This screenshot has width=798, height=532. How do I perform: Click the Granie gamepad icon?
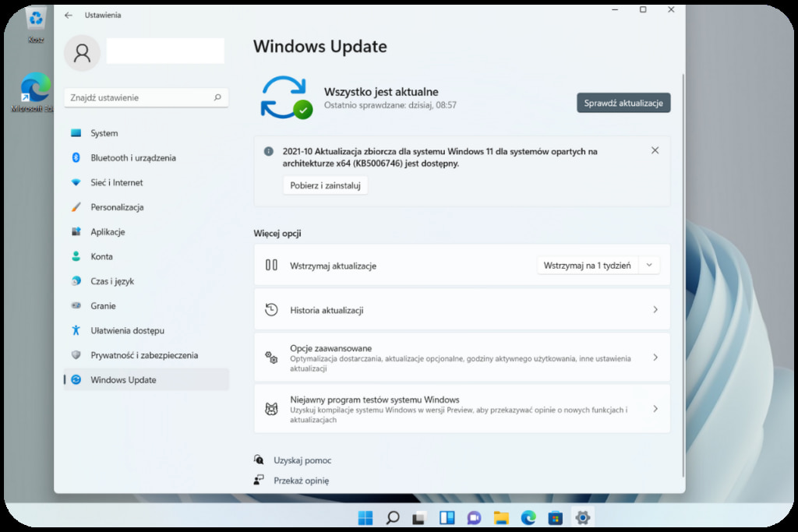tap(76, 305)
